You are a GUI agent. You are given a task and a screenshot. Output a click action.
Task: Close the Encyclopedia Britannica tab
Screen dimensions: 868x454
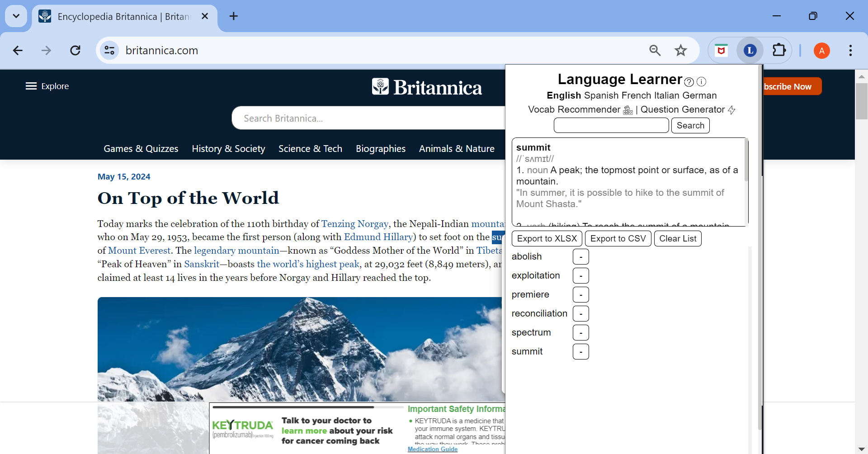pos(205,16)
